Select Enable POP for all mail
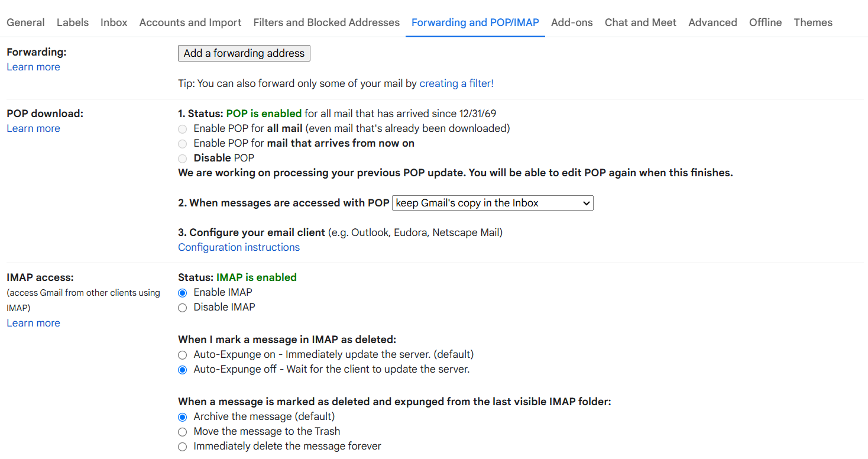 click(182, 128)
